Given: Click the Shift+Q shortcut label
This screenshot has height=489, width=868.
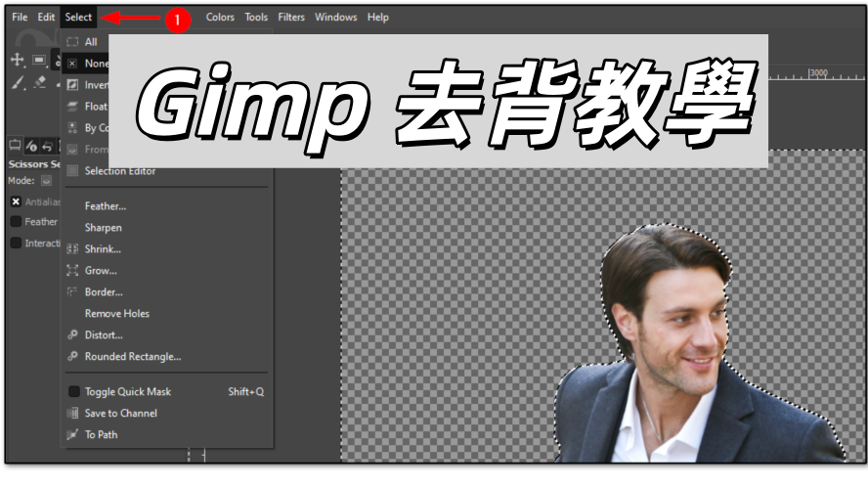Looking at the screenshot, I should click(x=245, y=391).
